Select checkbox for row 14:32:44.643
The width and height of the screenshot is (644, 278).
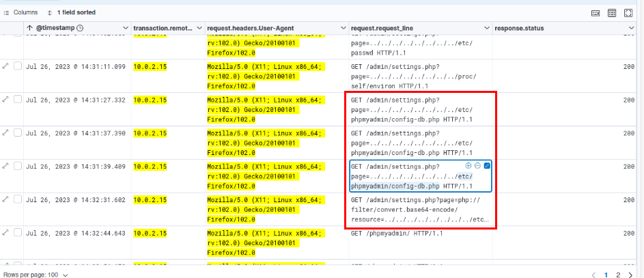[18, 232]
